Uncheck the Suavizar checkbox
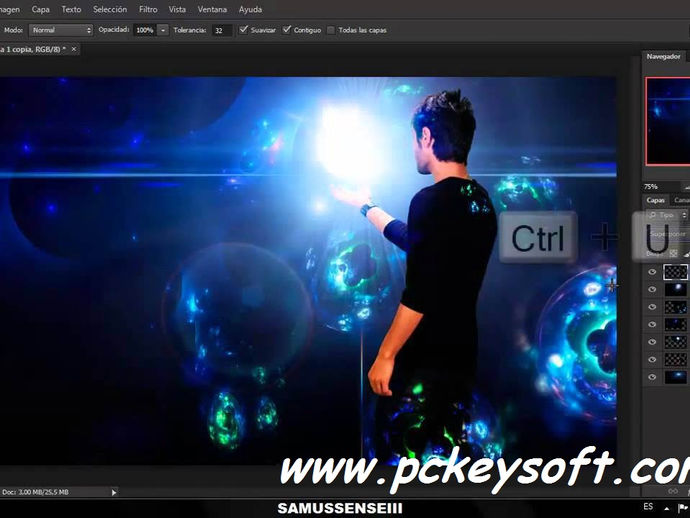Viewport: 690px width, 518px height. click(x=243, y=29)
